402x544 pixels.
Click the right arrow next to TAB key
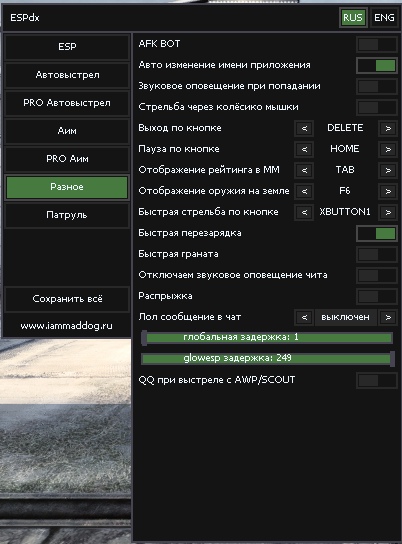pyautogui.click(x=388, y=170)
